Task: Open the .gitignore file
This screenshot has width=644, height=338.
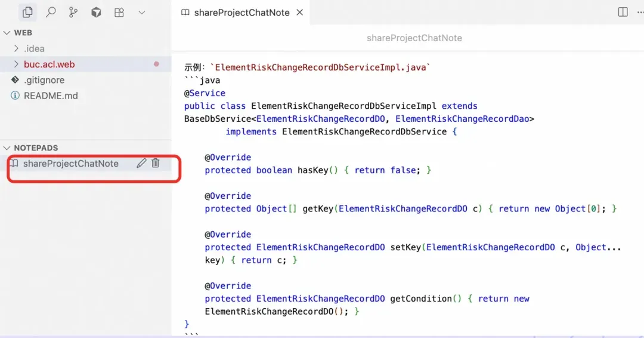Action: 44,80
